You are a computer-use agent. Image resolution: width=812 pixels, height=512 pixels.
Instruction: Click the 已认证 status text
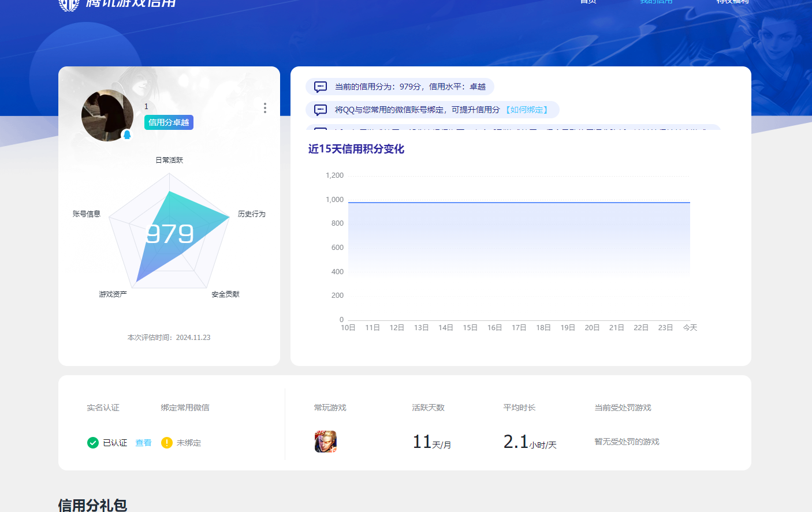115,443
